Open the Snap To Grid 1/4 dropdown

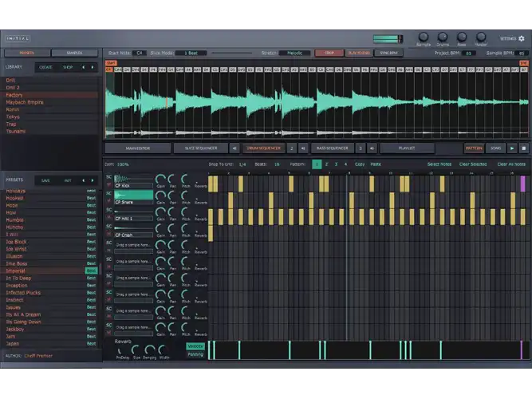tap(242, 164)
